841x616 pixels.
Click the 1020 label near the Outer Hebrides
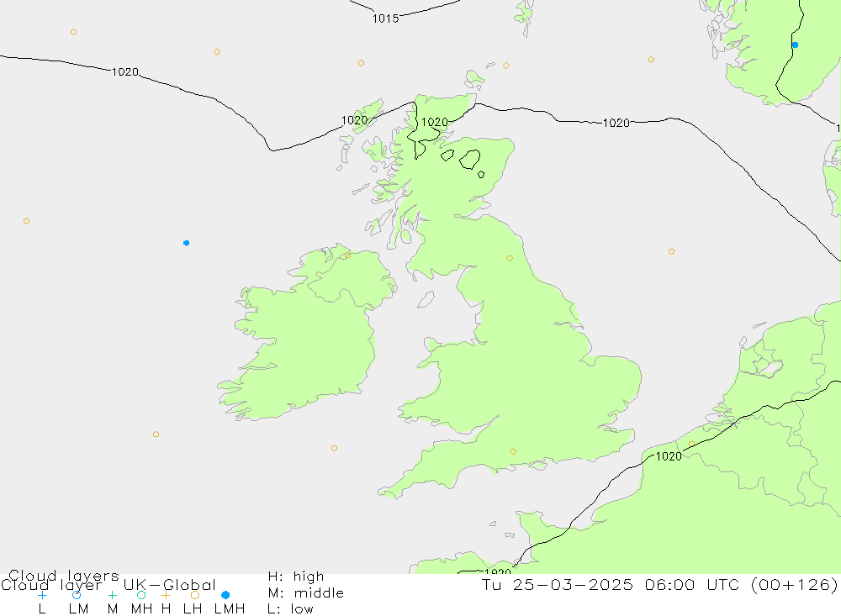pos(355,120)
